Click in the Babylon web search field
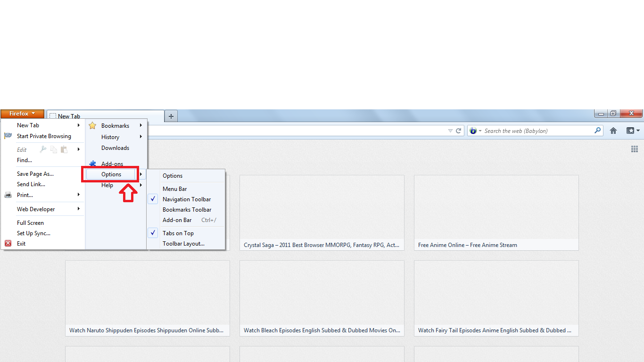 537,131
